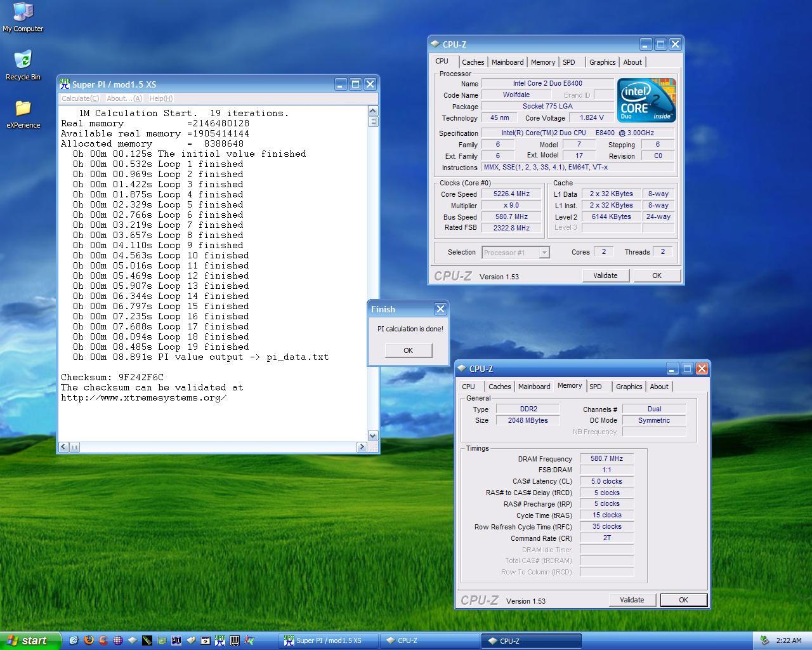This screenshot has height=650, width=812.
Task: Click the first quick launch icon beside Start
Action: [74, 640]
